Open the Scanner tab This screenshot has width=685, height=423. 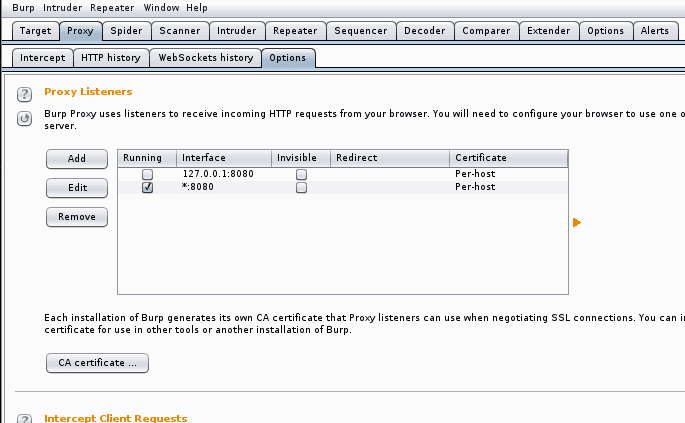click(x=180, y=31)
